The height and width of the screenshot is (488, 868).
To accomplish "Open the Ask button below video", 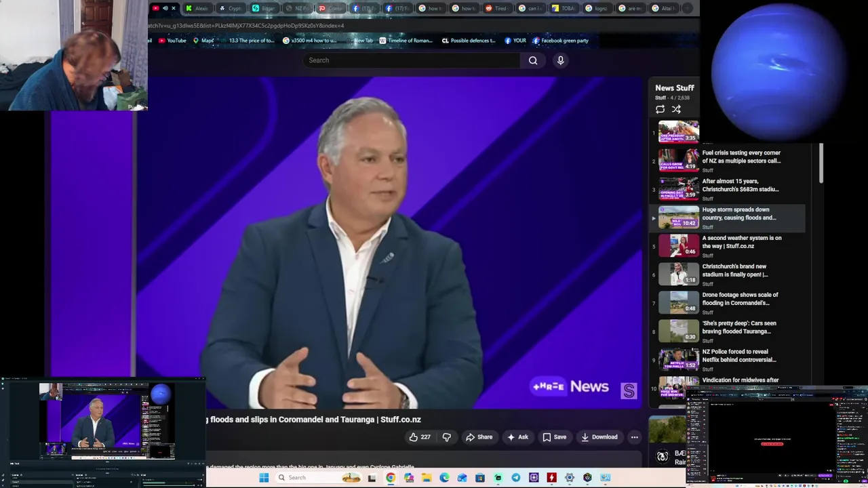I will tap(517, 437).
